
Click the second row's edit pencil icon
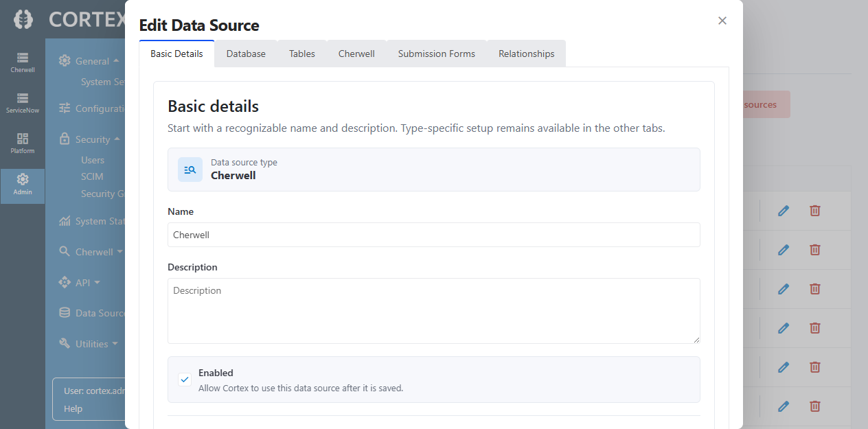coord(784,250)
